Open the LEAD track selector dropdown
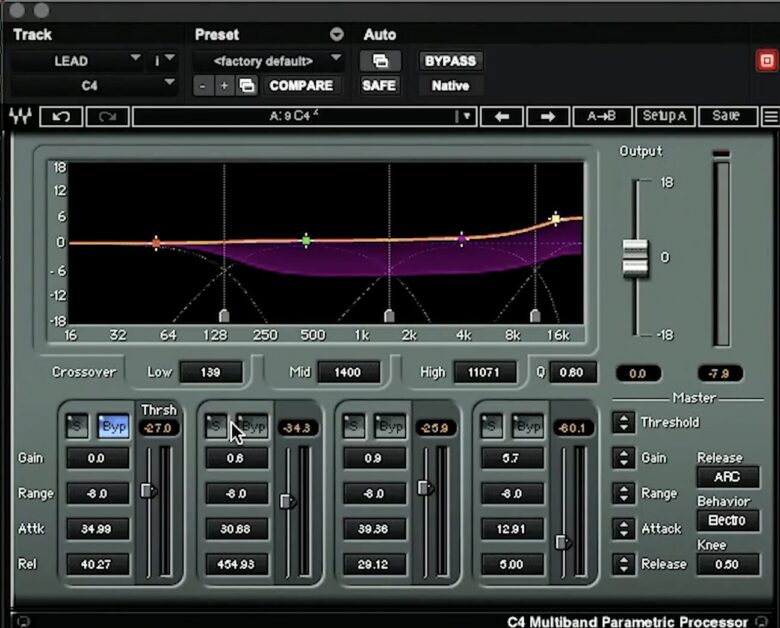780x628 pixels. point(77,61)
